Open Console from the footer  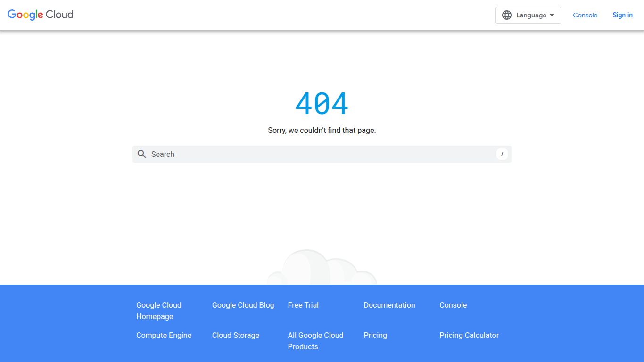[x=453, y=305]
